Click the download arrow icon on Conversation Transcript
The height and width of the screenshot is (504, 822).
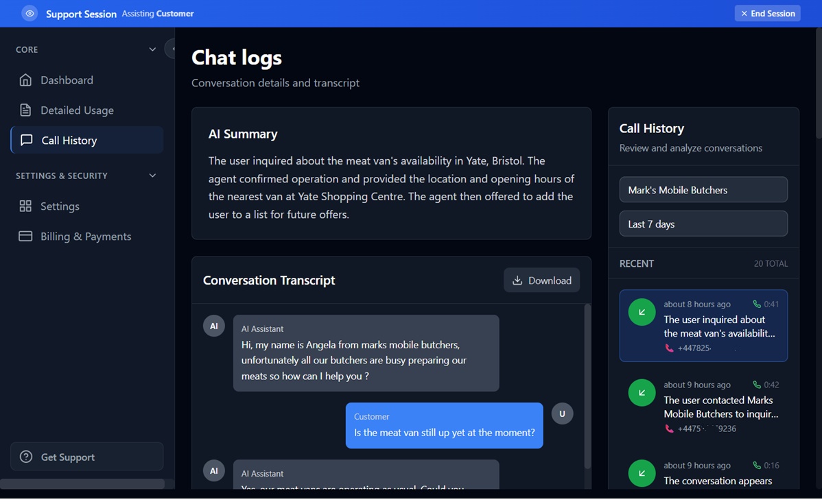click(517, 280)
